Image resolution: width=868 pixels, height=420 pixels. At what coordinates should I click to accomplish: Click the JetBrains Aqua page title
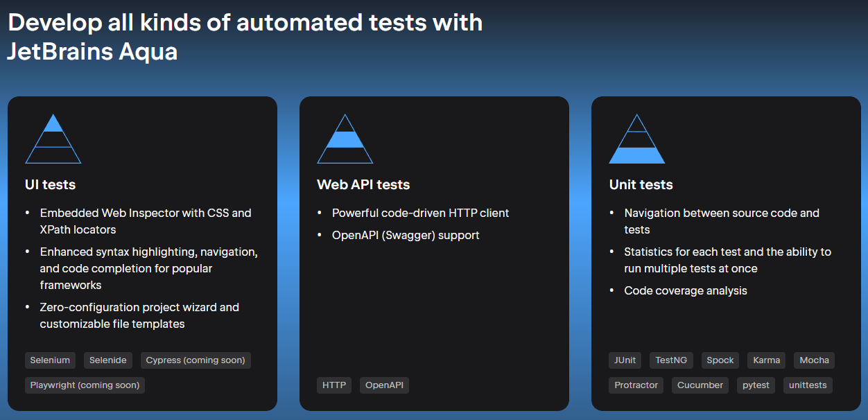point(245,35)
